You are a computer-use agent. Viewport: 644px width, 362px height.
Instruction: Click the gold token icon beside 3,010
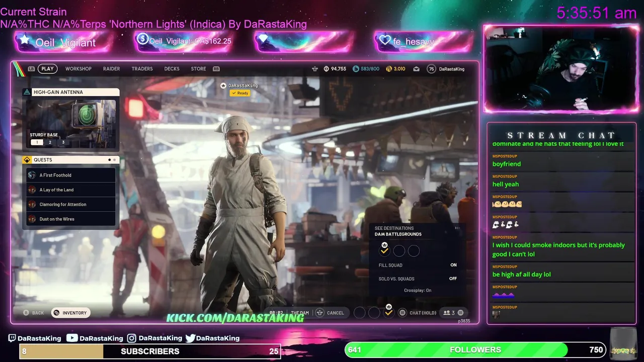coord(388,69)
